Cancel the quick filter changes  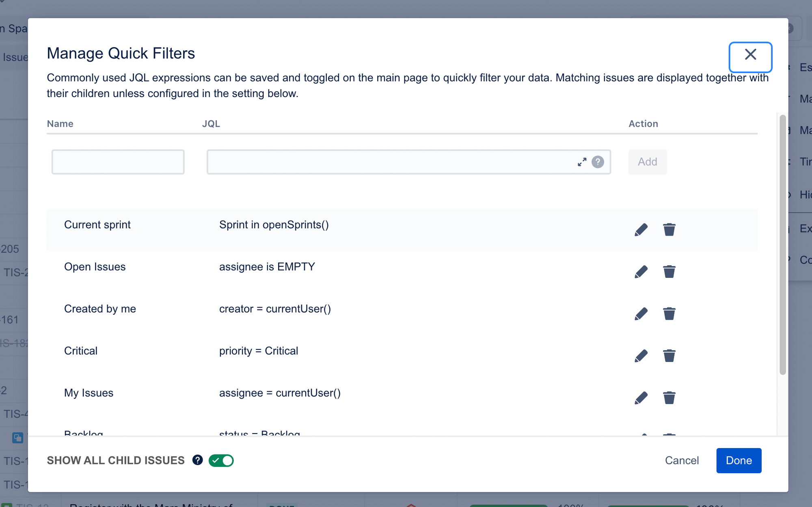pyautogui.click(x=682, y=460)
